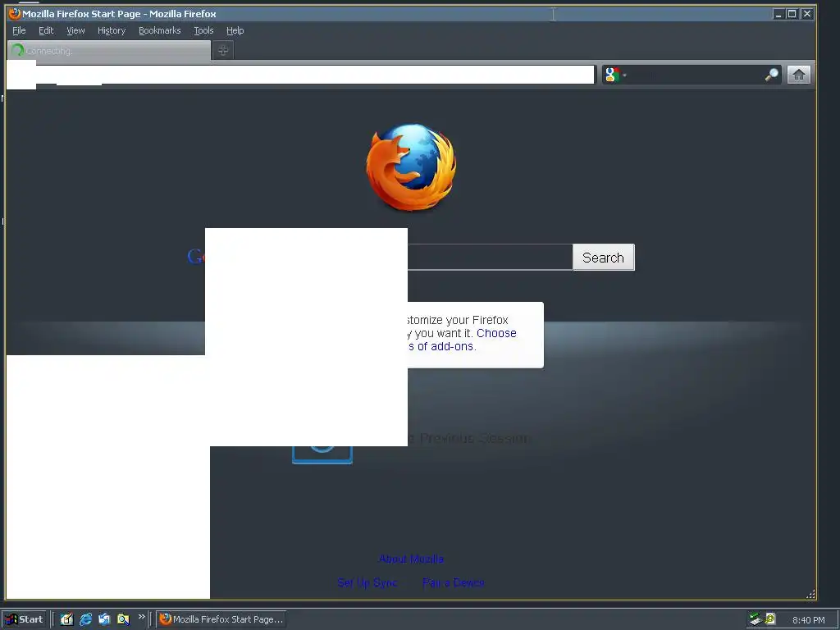Open a new tab with the plus button

pos(223,50)
